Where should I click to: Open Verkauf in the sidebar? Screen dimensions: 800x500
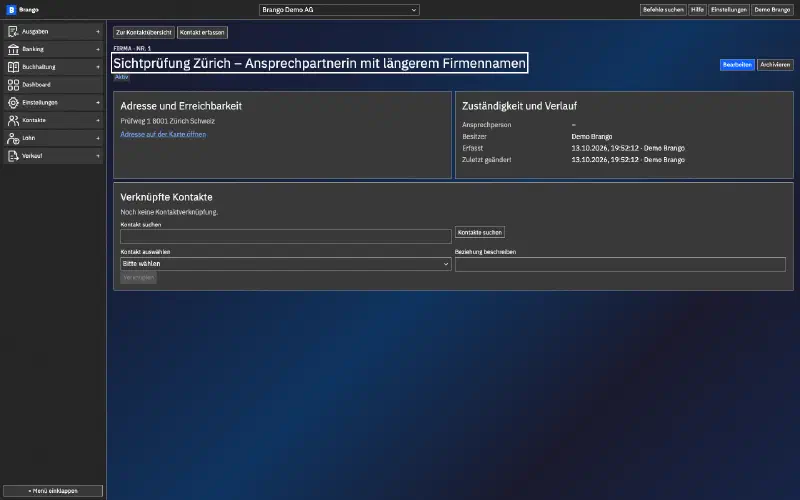(54, 156)
